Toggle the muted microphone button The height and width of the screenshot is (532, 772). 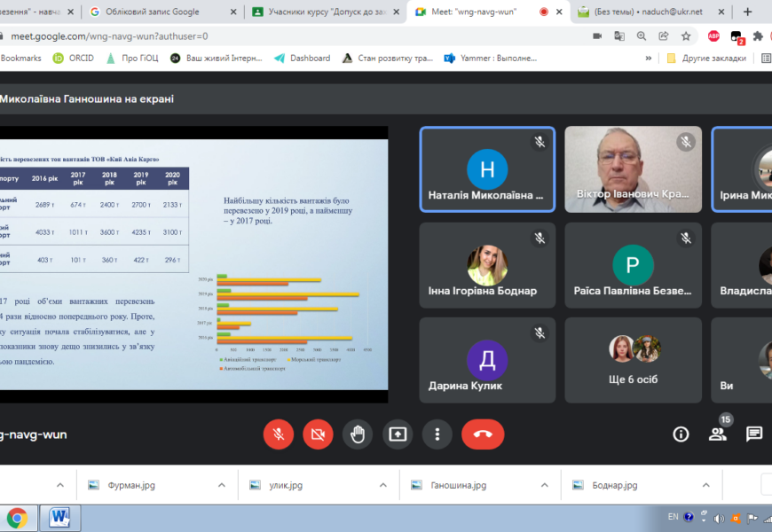(x=279, y=434)
